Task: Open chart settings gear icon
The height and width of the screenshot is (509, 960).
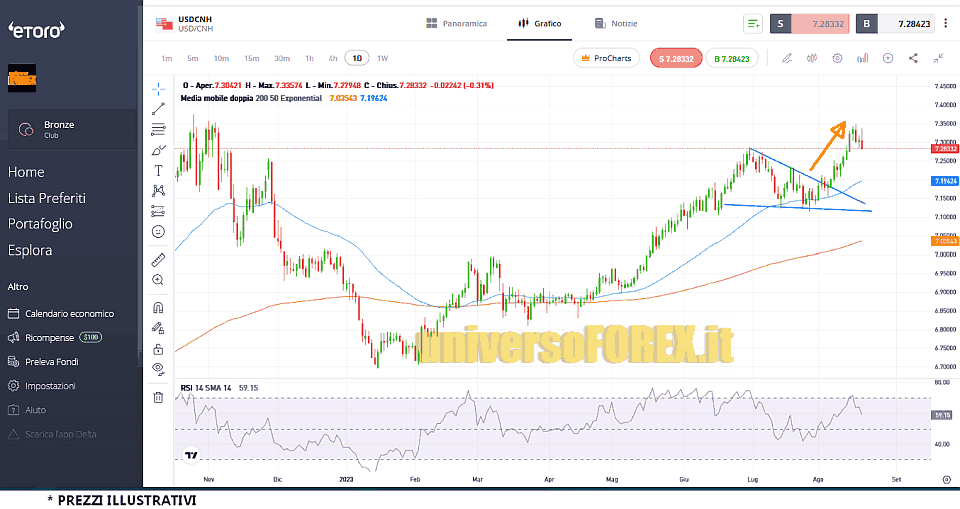Action: (x=837, y=58)
